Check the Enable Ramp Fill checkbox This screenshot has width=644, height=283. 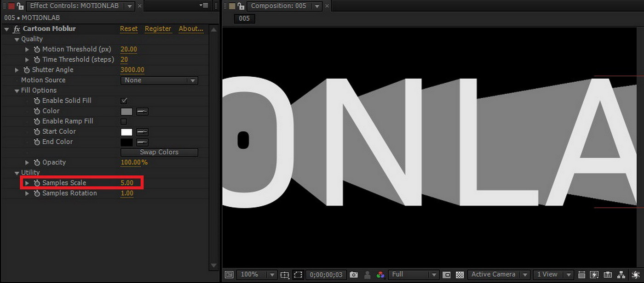point(124,121)
